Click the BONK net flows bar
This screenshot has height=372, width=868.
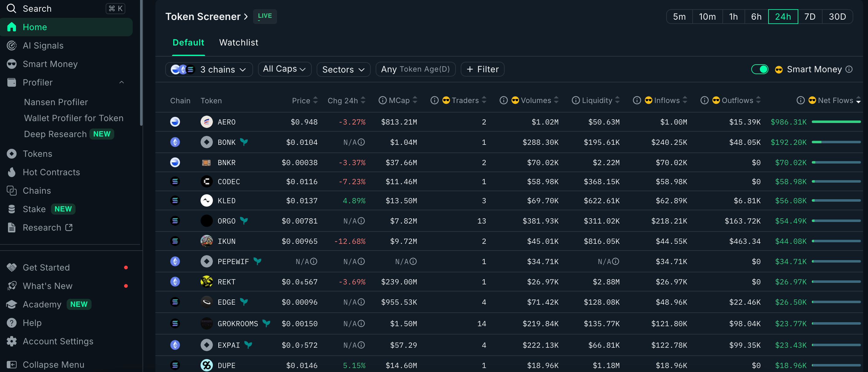click(x=836, y=142)
